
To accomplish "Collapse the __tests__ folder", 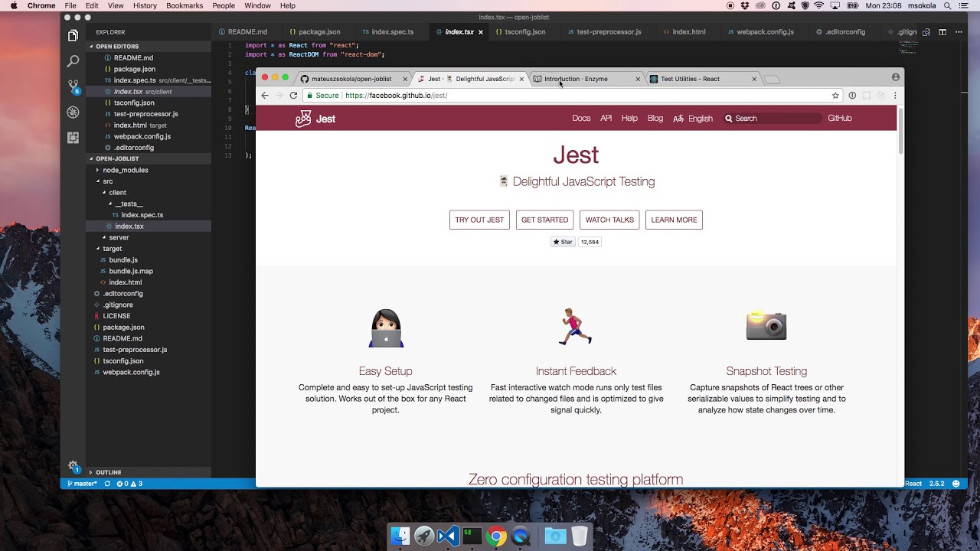I will pyautogui.click(x=129, y=204).
